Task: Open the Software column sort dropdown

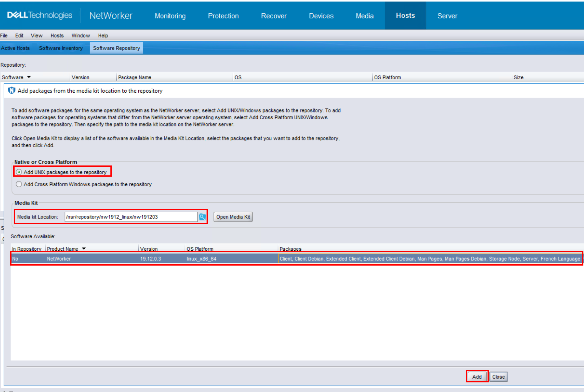Action: [29, 77]
